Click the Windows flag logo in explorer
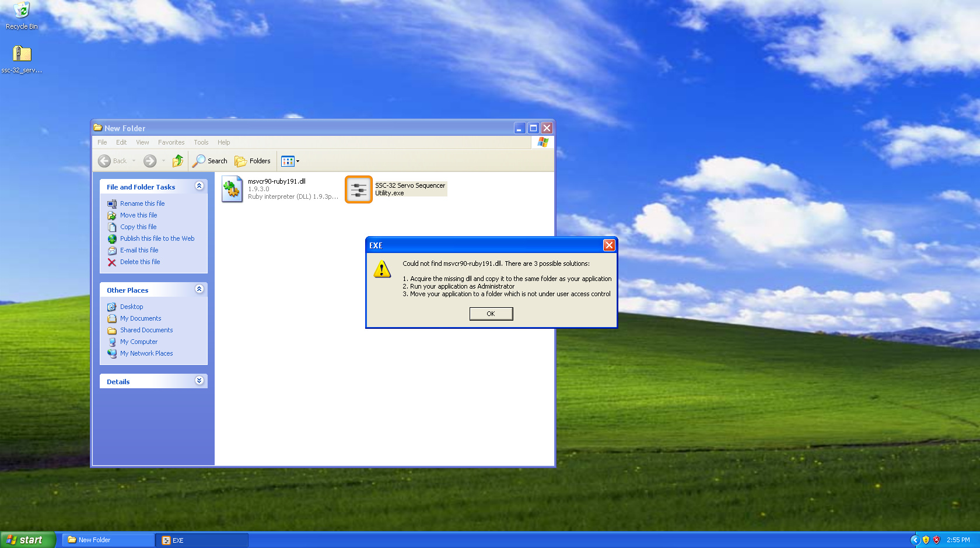The image size is (980, 548). pyautogui.click(x=543, y=142)
